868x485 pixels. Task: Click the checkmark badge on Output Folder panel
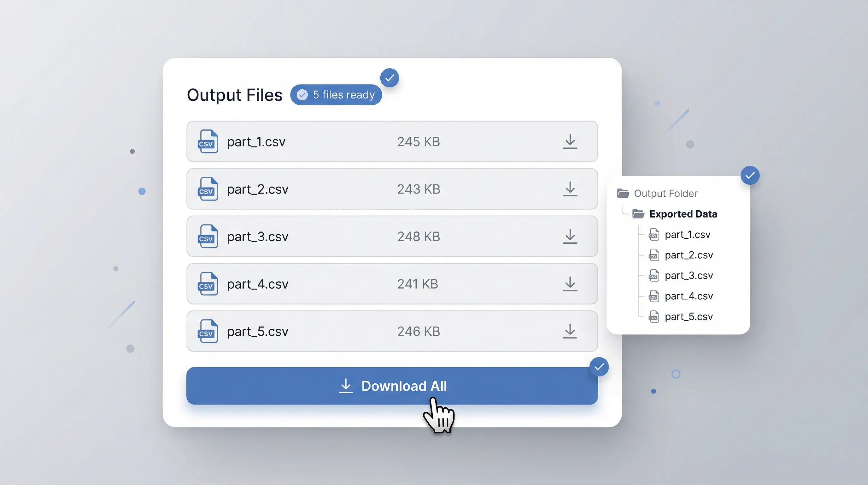750,175
